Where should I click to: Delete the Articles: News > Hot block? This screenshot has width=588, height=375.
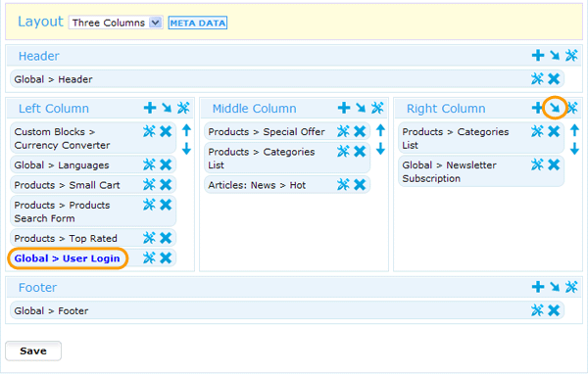(x=360, y=185)
